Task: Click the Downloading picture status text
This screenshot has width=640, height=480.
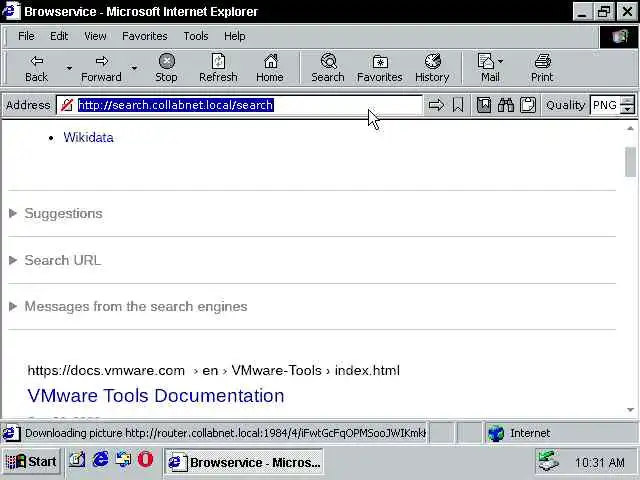Action: 225,433
